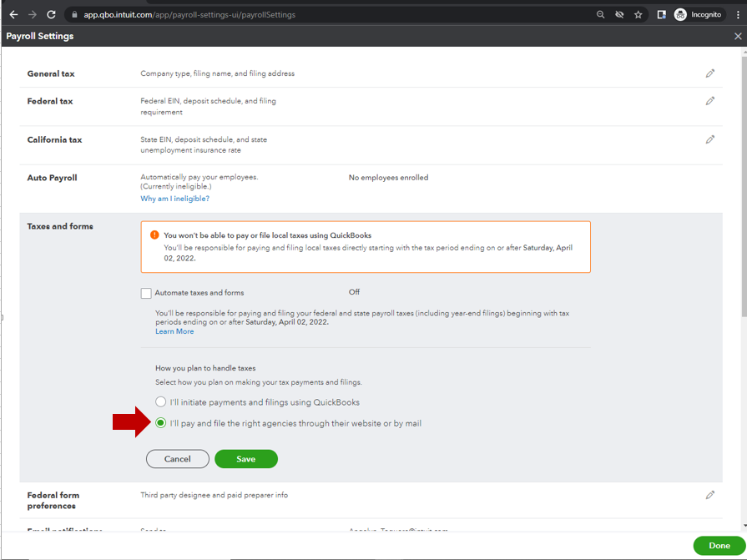The width and height of the screenshot is (747, 560).
Task: Open Chrome three-dot menu
Action: pyautogui.click(x=737, y=15)
